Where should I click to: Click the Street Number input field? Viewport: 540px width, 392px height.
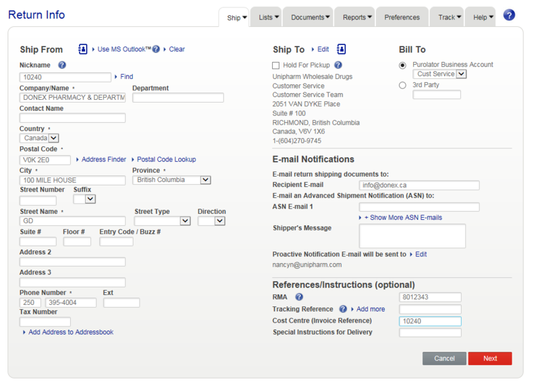point(38,200)
